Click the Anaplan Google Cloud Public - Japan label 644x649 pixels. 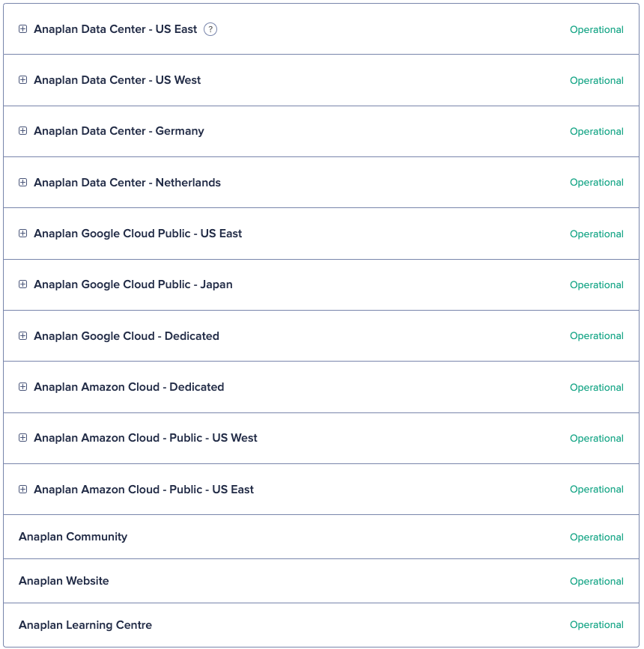[133, 284]
